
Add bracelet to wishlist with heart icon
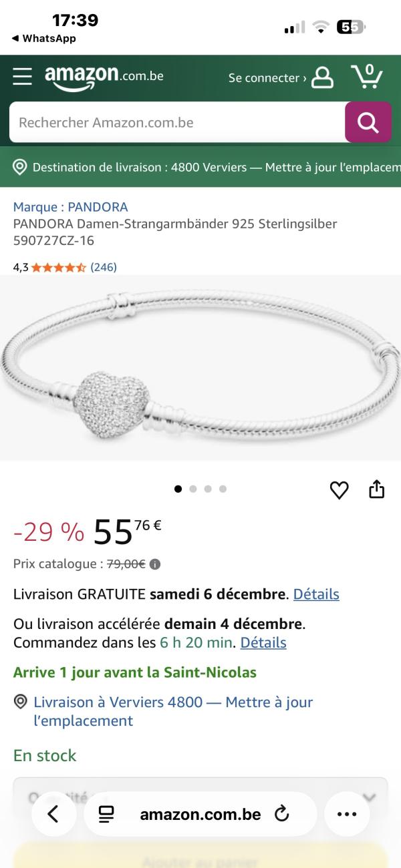[340, 490]
